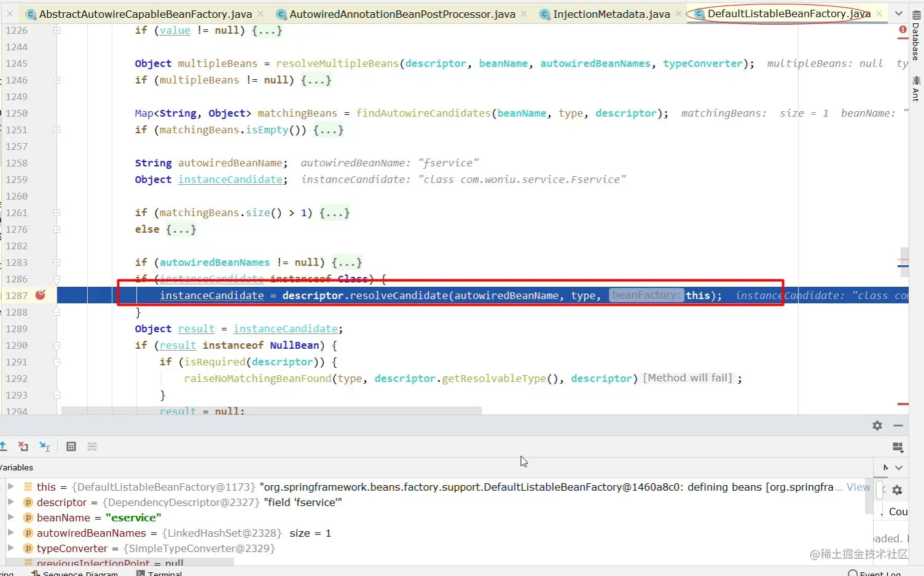The width and height of the screenshot is (924, 576).
Task: Expand fold gutter icon at line 1276
Action: coord(57,229)
